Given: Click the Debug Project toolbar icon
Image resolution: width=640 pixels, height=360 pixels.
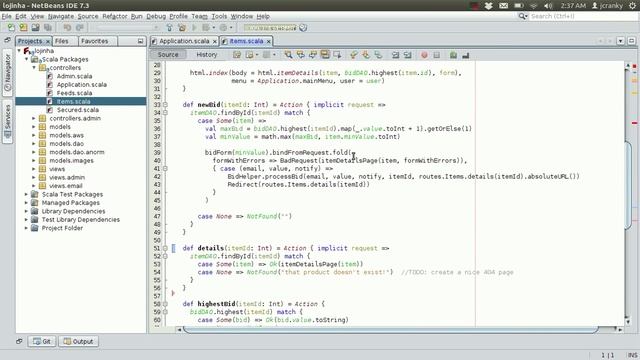Looking at the screenshot, I should [207, 28].
